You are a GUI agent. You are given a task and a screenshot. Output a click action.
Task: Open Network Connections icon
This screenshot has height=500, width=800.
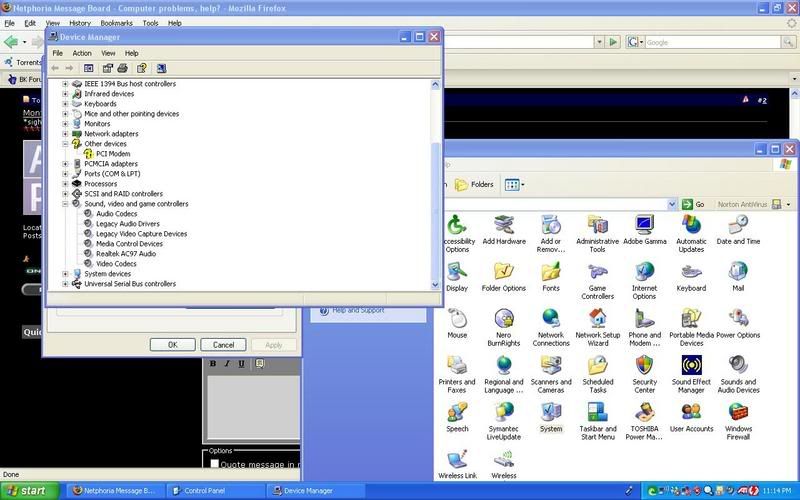pyautogui.click(x=551, y=328)
